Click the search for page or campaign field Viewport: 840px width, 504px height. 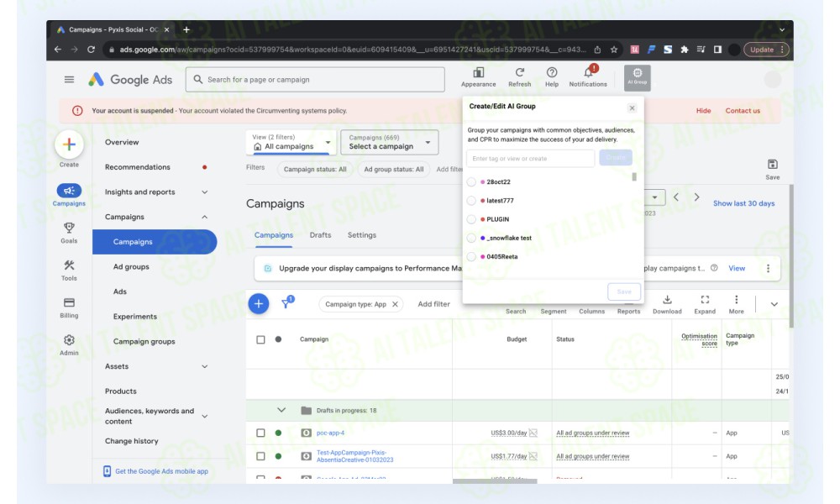(315, 80)
